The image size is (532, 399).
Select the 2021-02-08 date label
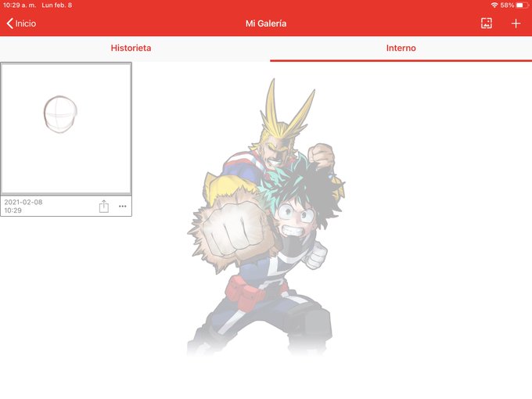(x=23, y=202)
